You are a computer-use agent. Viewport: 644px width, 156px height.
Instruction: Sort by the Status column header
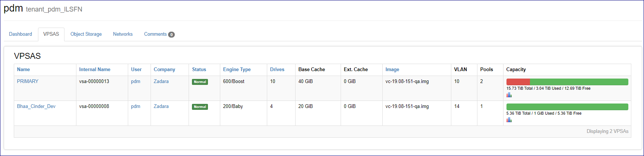coord(199,70)
